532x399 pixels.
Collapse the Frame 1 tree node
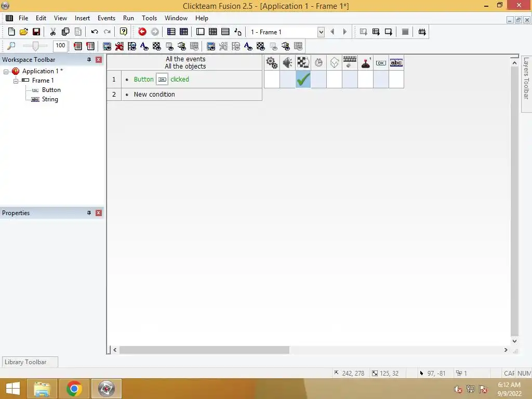coord(16,81)
